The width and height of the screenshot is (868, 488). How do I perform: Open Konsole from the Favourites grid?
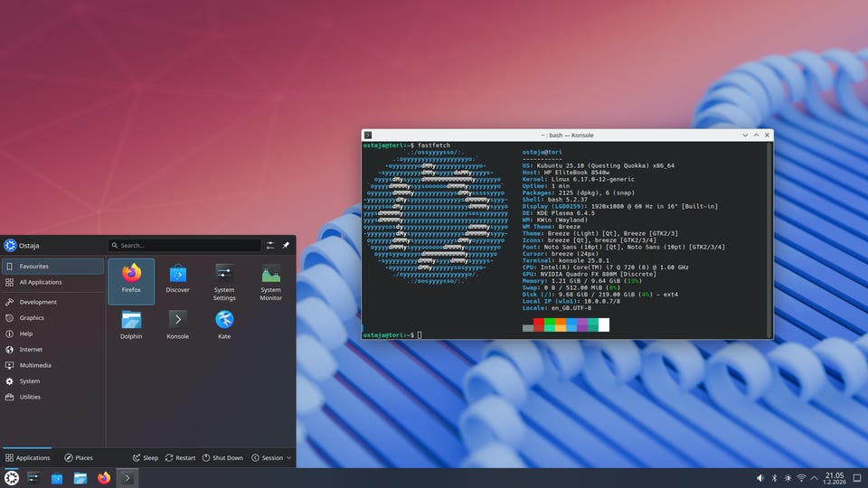(x=178, y=324)
